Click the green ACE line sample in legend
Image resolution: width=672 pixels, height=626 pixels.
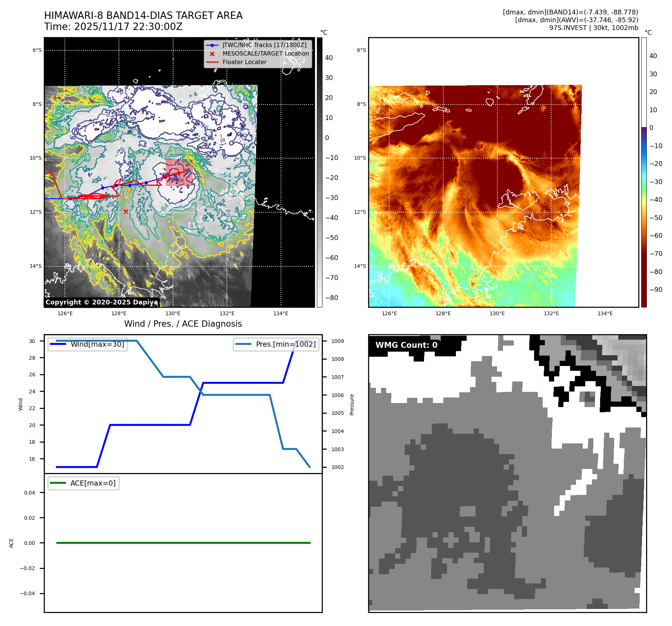point(58,483)
